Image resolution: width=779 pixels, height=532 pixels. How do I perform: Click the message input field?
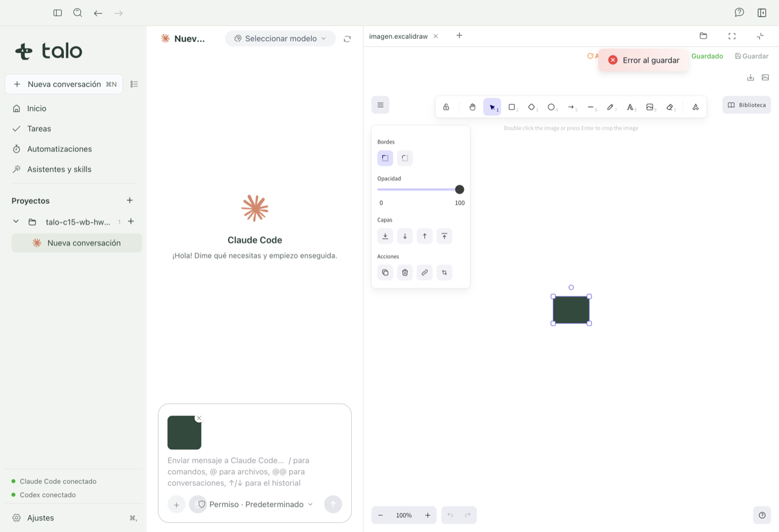point(254,472)
